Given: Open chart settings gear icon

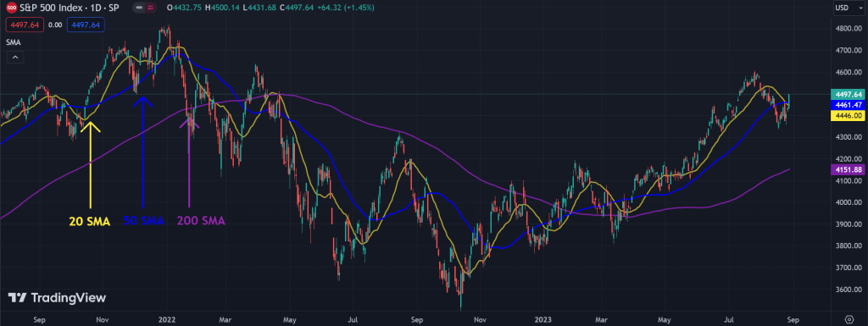Looking at the screenshot, I should tap(849, 319).
